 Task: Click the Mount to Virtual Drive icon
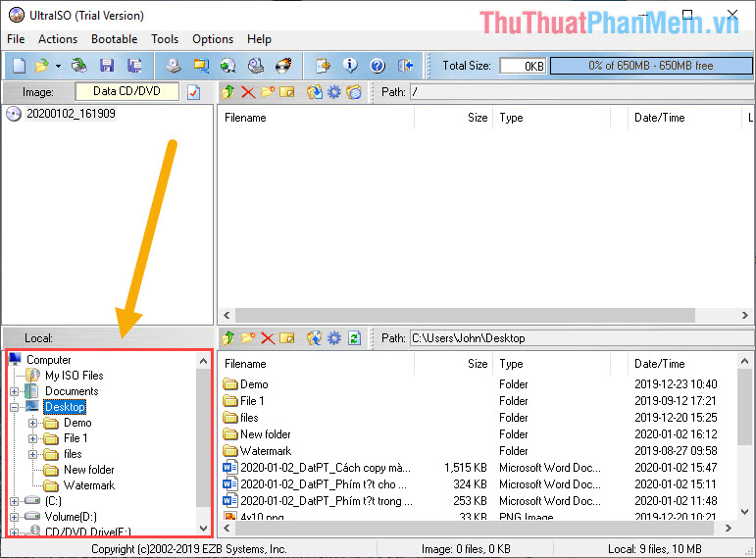(256, 66)
